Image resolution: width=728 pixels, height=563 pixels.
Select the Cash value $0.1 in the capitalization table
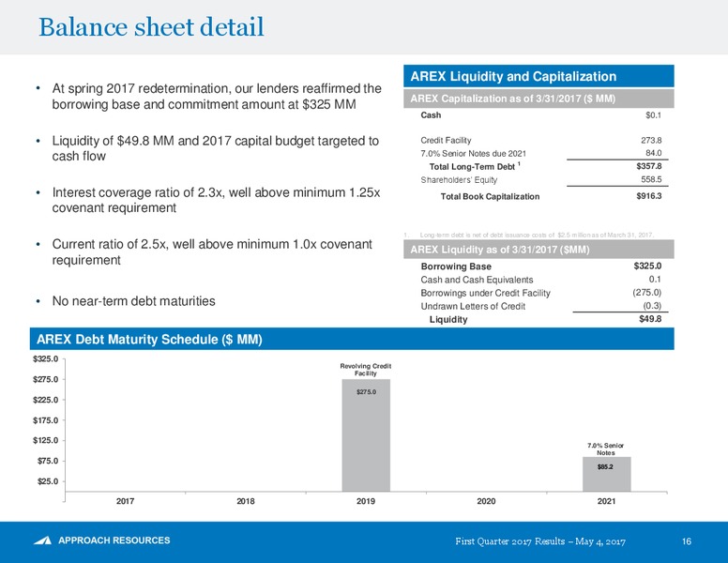[x=653, y=115]
